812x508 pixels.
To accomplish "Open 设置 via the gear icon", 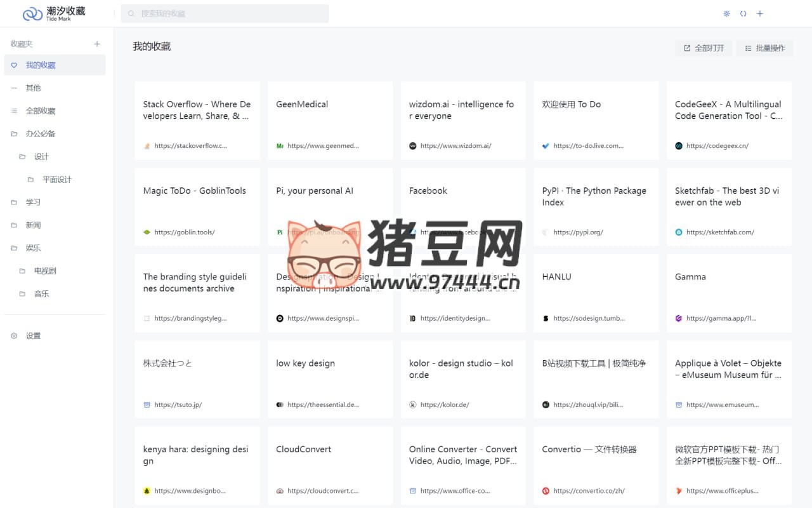I will tap(14, 335).
